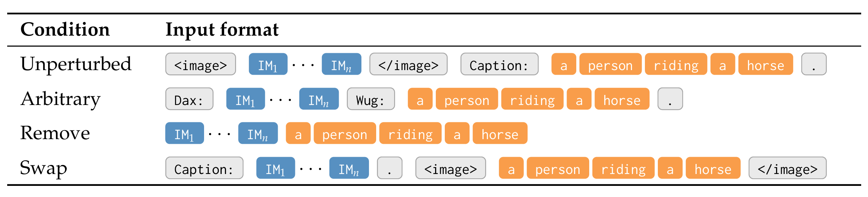Click the Caption: token in Swap row

204,168
